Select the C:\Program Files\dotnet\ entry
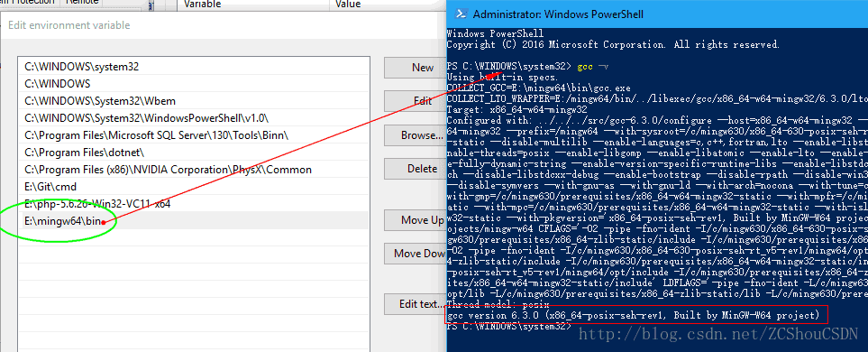 pos(193,153)
